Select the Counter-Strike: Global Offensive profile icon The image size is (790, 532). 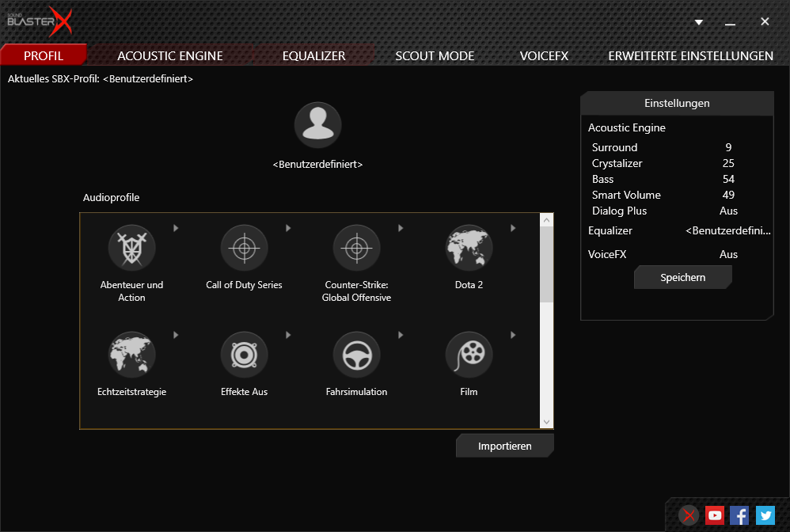pyautogui.click(x=356, y=249)
